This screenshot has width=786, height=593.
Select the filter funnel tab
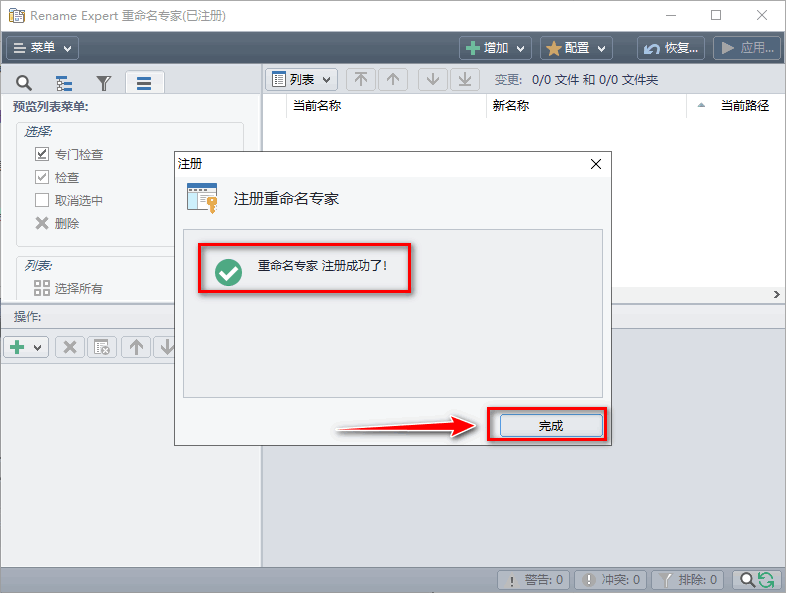(x=104, y=83)
